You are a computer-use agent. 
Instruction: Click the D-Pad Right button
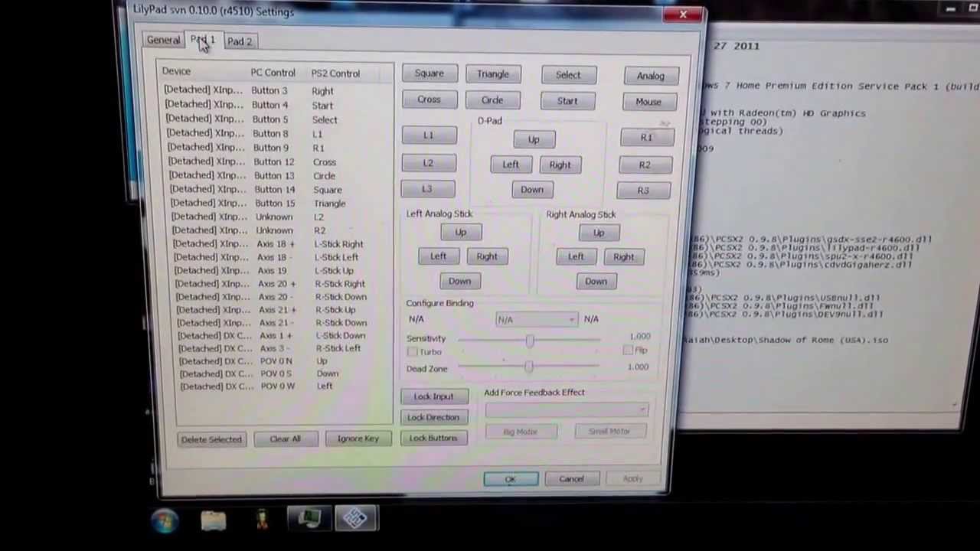(560, 165)
